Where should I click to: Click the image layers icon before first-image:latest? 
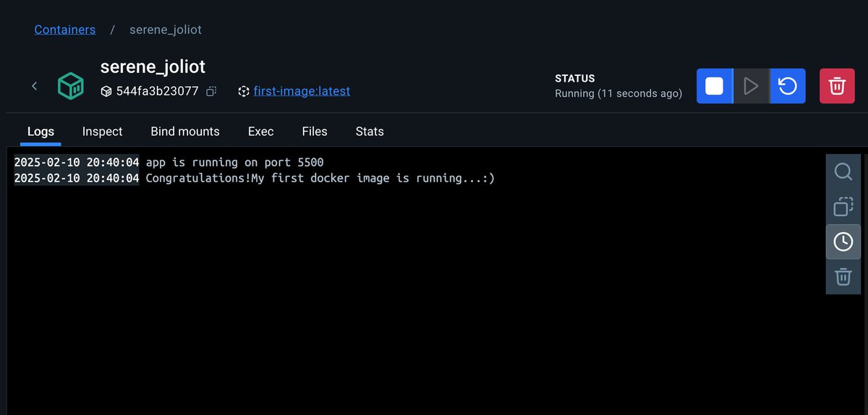[244, 92]
